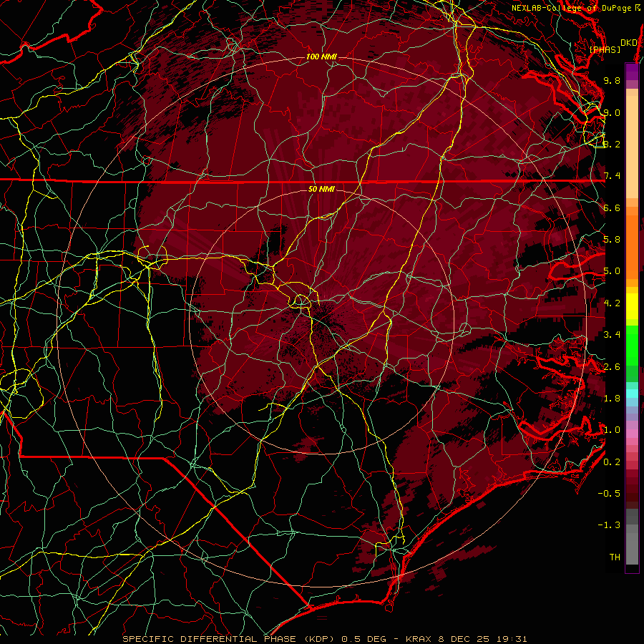Click the TH threshold label in legend
The height and width of the screenshot is (644, 644).
[615, 557]
